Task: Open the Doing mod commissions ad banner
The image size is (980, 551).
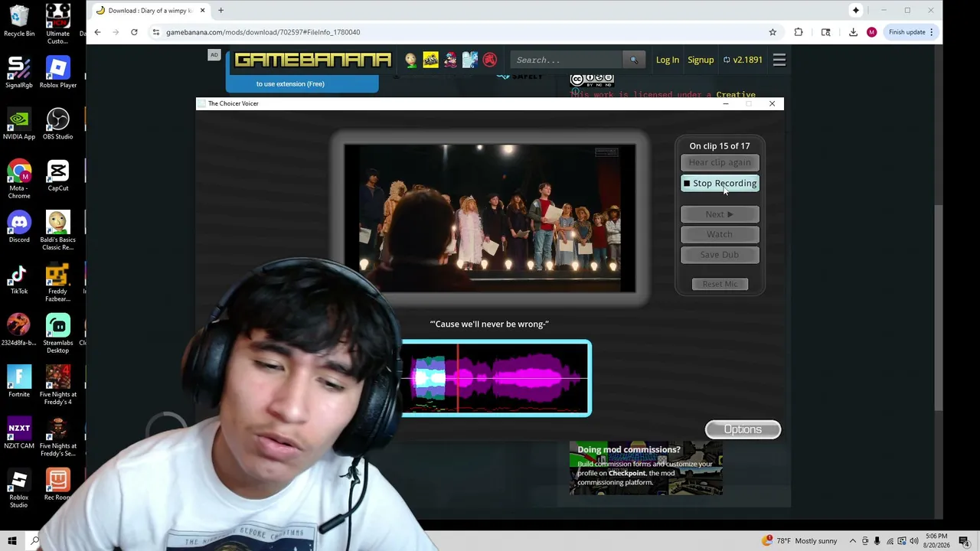Action: 645,468
